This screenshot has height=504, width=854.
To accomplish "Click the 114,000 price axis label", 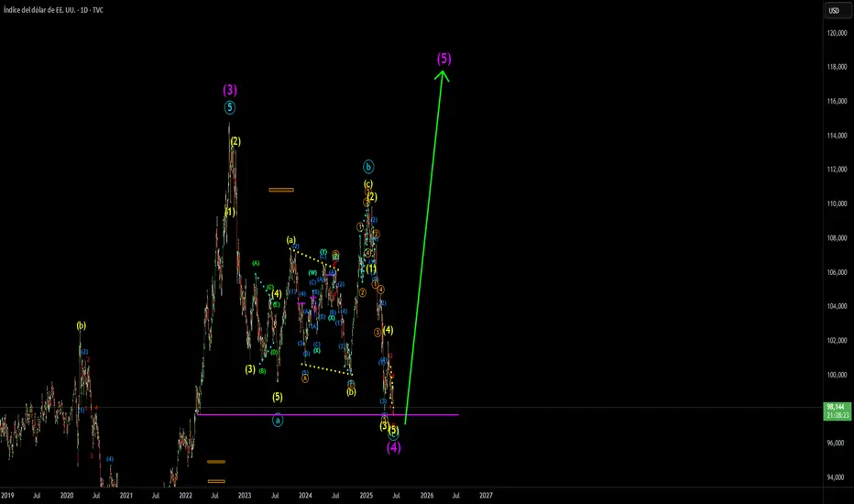I will [838, 135].
